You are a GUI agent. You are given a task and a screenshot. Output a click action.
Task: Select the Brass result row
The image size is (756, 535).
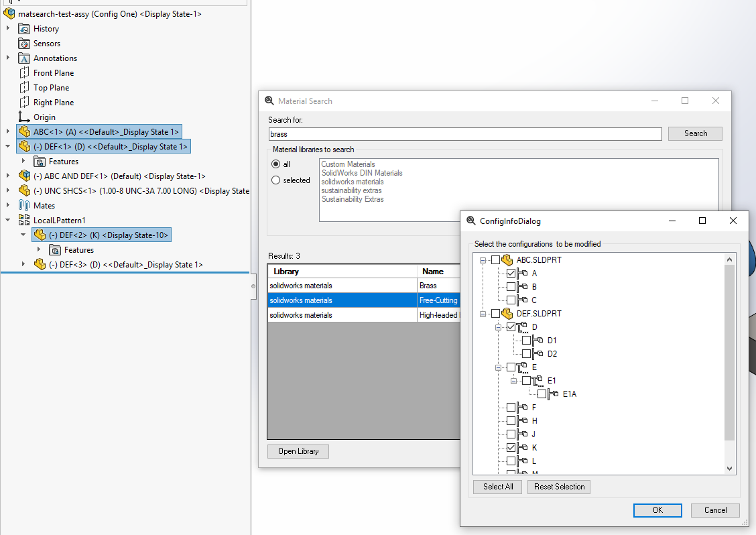pos(364,286)
